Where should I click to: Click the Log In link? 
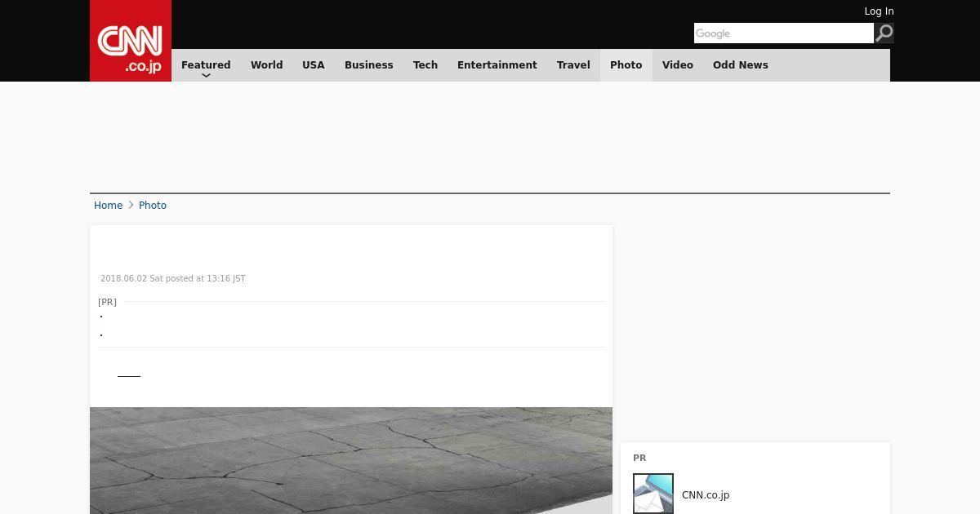879,11
